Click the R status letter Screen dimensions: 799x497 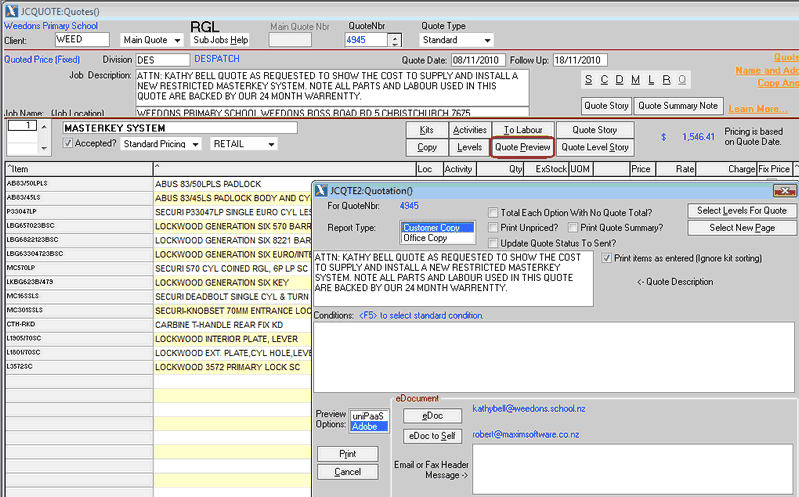666,80
